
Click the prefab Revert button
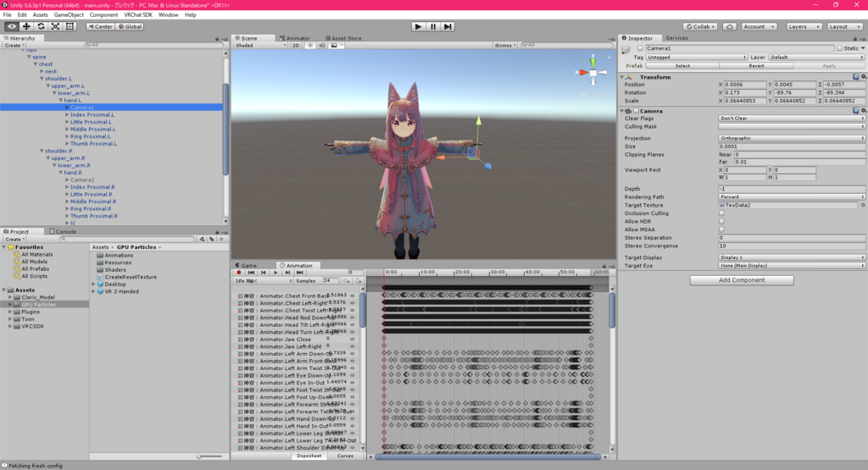click(x=756, y=66)
